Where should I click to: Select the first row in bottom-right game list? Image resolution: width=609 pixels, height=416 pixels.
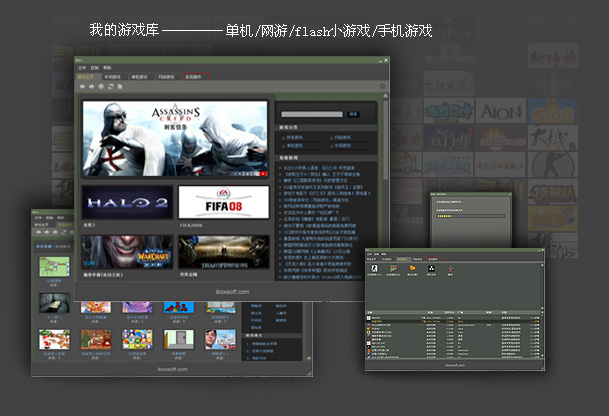(x=452, y=318)
